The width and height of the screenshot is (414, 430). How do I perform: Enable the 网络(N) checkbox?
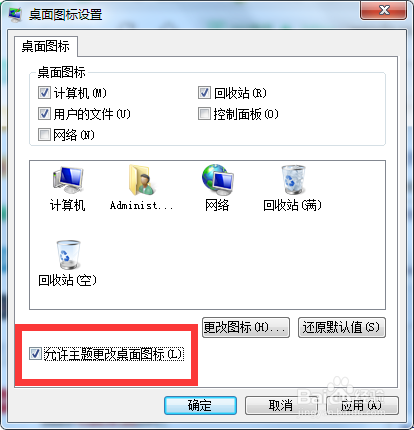pos(44,135)
